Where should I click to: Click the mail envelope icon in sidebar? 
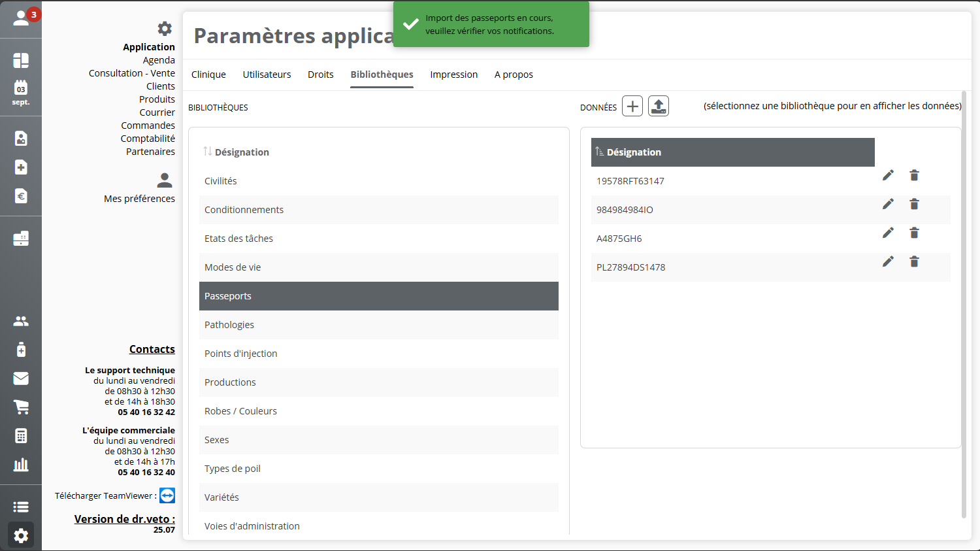pyautogui.click(x=21, y=378)
